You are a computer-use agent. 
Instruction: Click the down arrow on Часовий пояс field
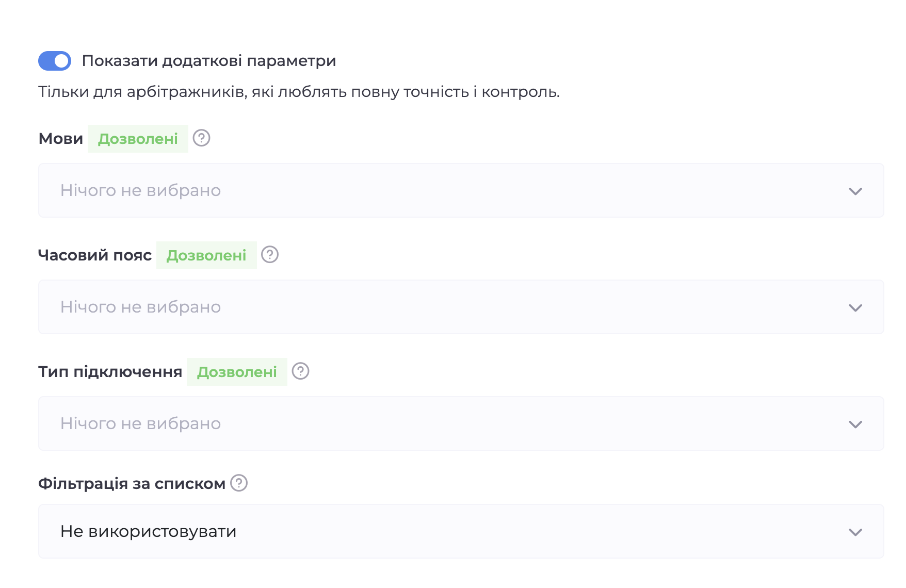click(x=855, y=307)
